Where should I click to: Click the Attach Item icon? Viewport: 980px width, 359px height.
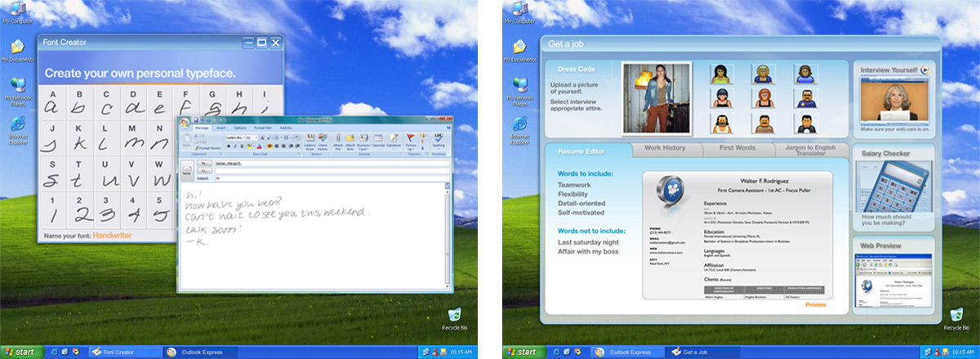click(350, 142)
